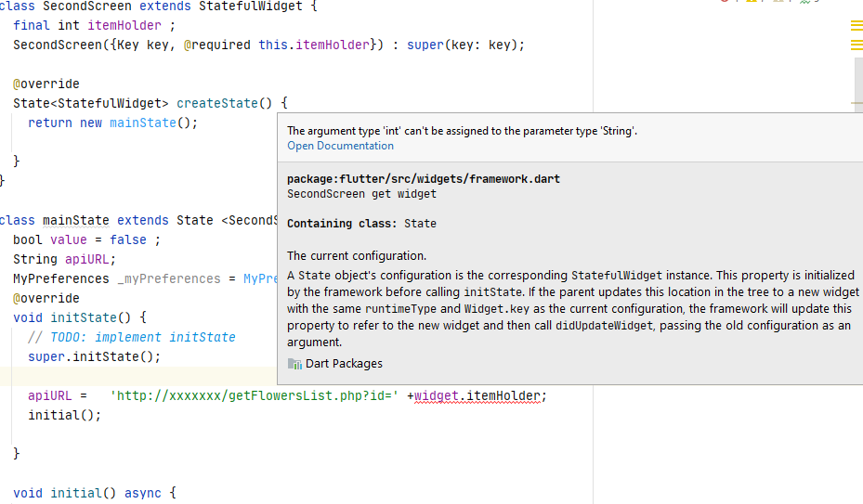Click the TODO implement initState comment
This screenshot has height=504, width=863.
(132, 337)
